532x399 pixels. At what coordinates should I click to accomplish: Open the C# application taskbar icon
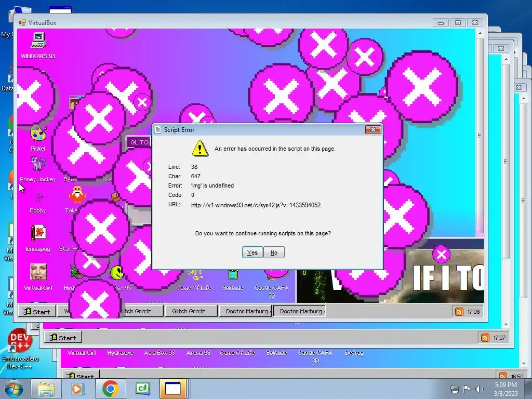tap(142, 389)
